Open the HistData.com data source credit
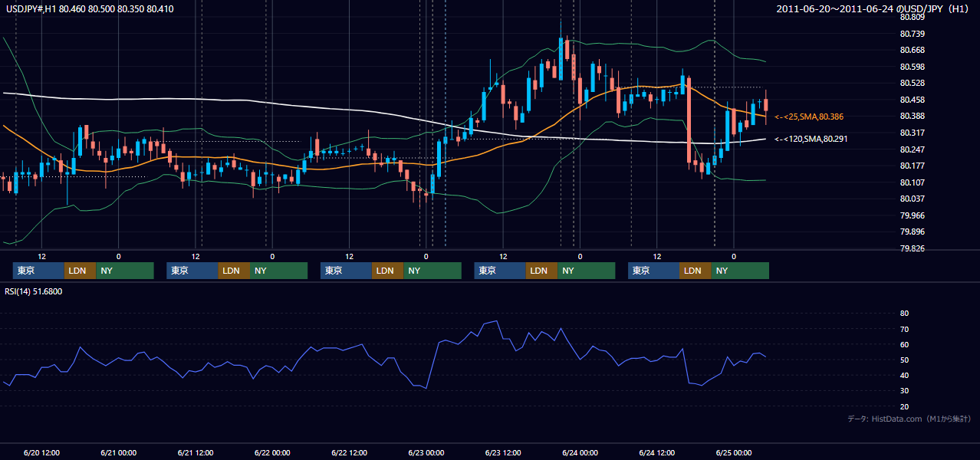This screenshot has height=460, width=980. pos(909,419)
